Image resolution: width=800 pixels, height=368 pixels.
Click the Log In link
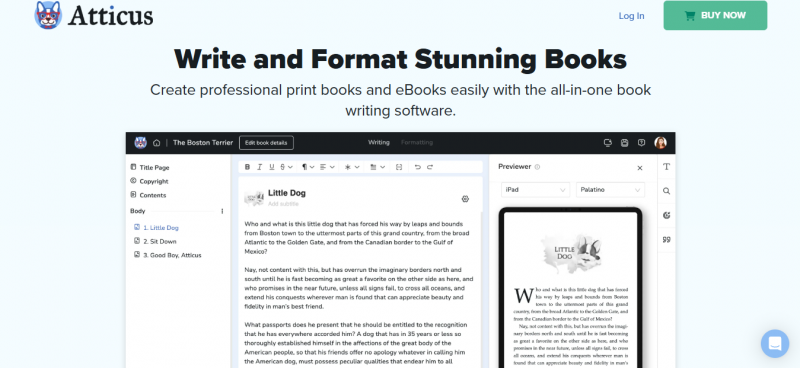631,16
